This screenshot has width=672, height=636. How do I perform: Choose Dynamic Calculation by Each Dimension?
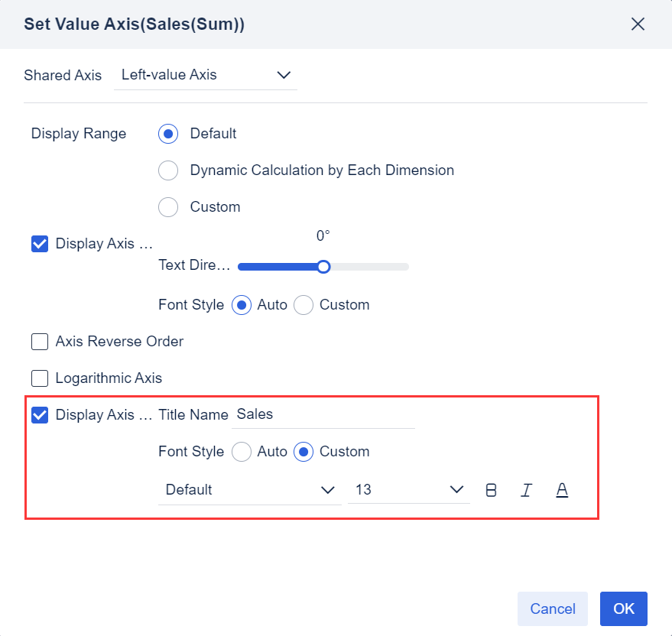pyautogui.click(x=168, y=170)
